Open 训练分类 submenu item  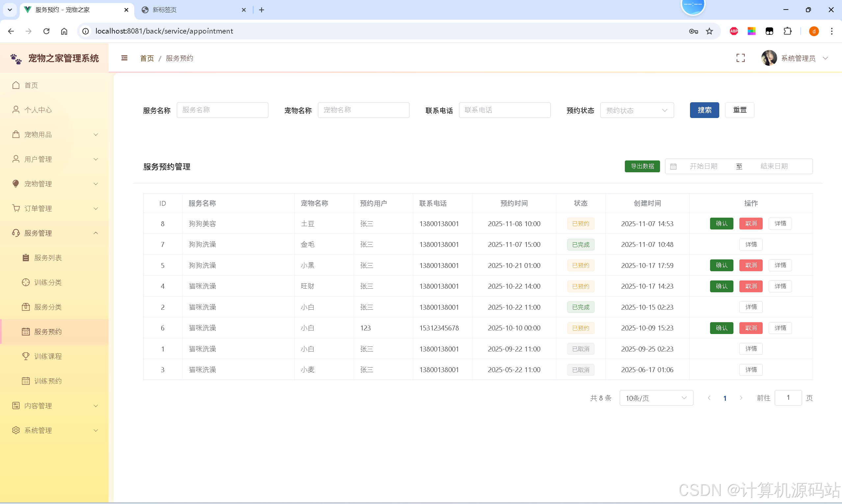54,282
